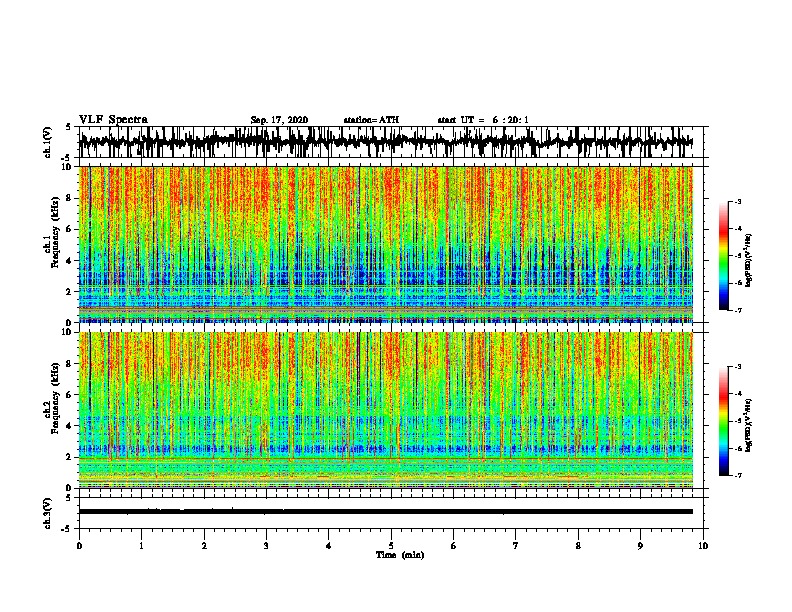Click the log(PSD) label beside ch.1 colorbar
792x612 pixels.
click(749, 261)
